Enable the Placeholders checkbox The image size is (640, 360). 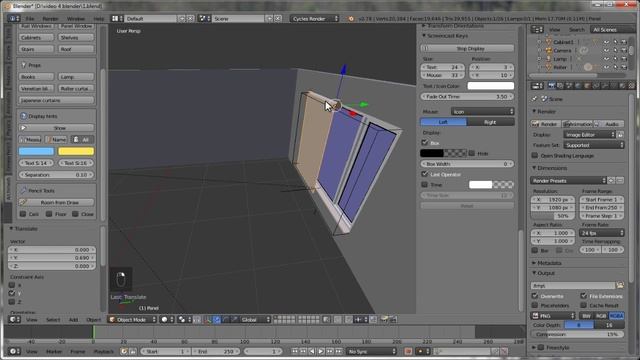535,305
